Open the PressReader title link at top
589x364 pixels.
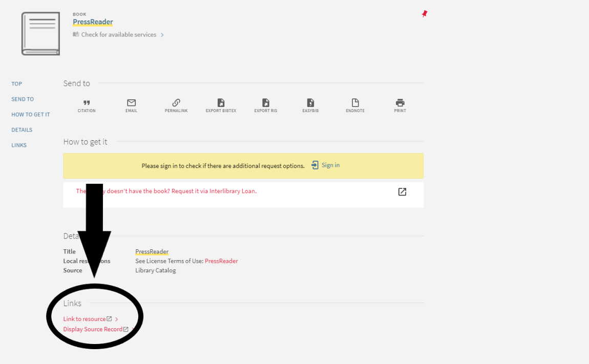tap(93, 22)
